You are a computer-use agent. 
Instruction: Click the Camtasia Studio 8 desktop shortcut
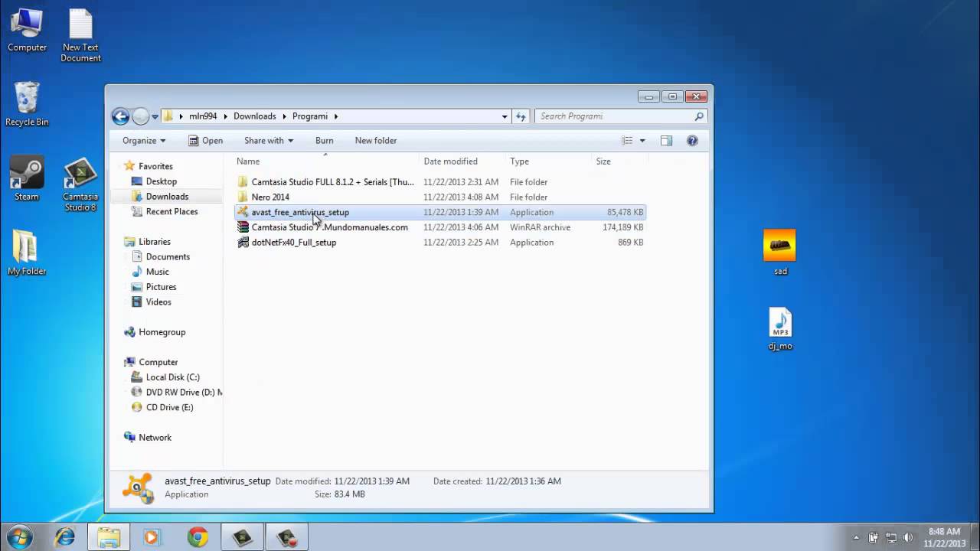pos(80,184)
